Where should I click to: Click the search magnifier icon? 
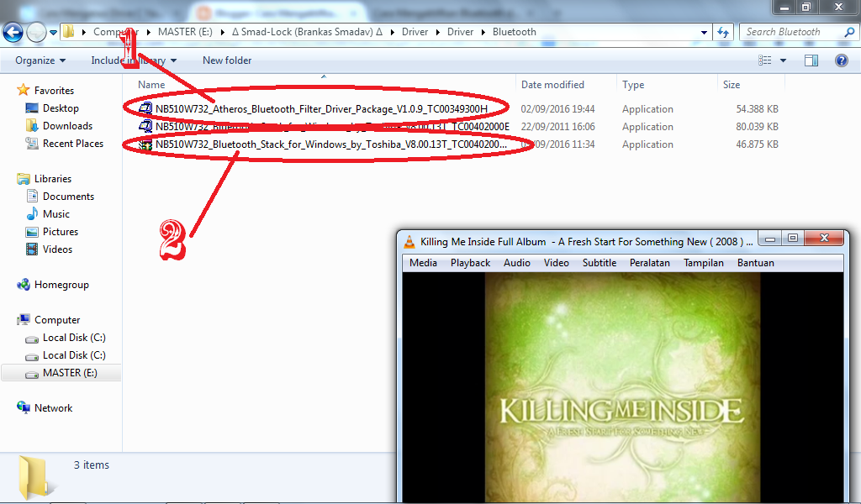[x=849, y=32]
